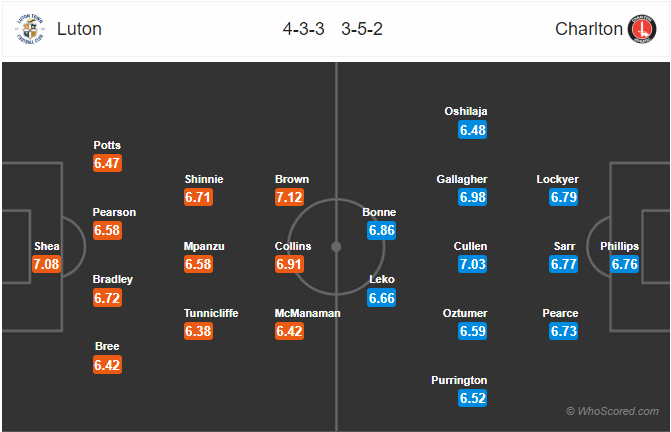The height and width of the screenshot is (432, 671).
Task: Click Charlton's 3-5-2 formation label
Action: 360,29
